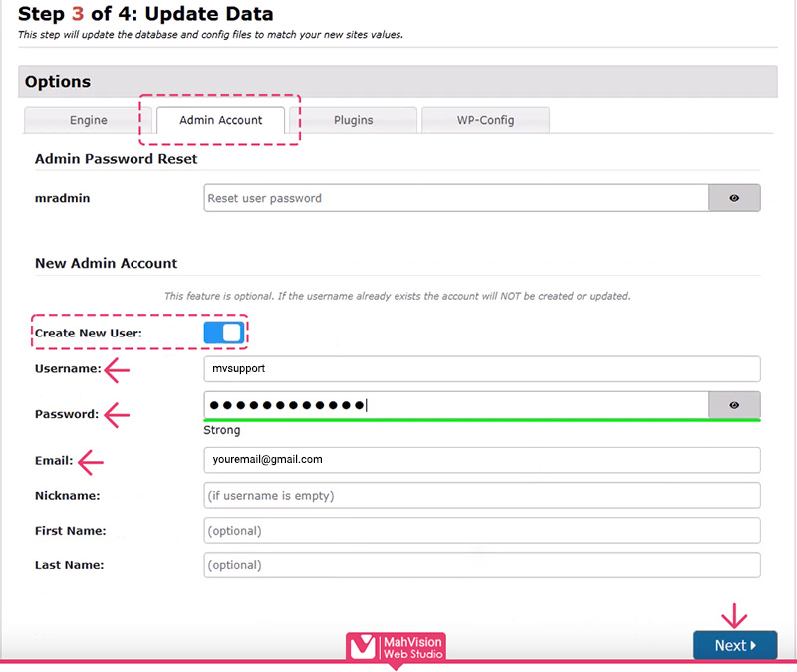Click the Reset user password field
Screen dimensions: 797x672
(x=455, y=198)
